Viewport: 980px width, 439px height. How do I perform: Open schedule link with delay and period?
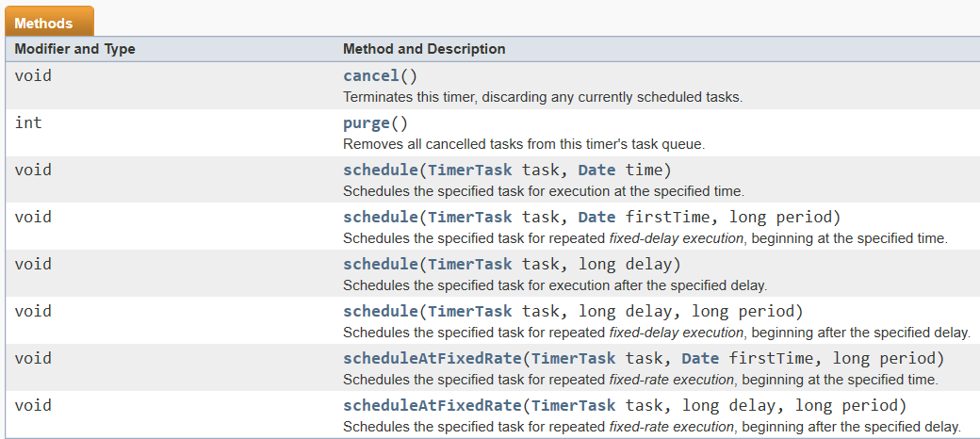coord(380,311)
